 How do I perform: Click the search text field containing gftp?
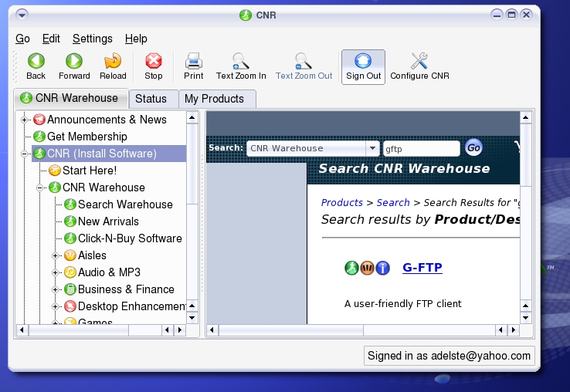[x=421, y=148]
